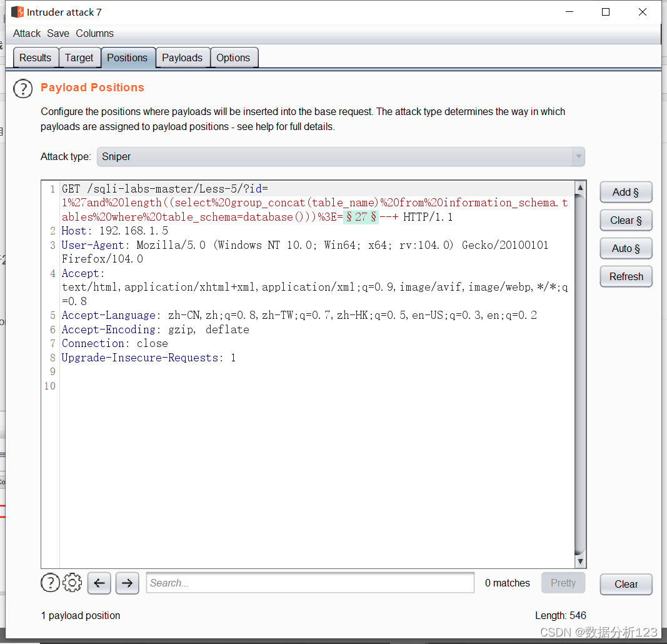Open the Attack type dropdown
Screen dimensions: 667x644
point(341,156)
